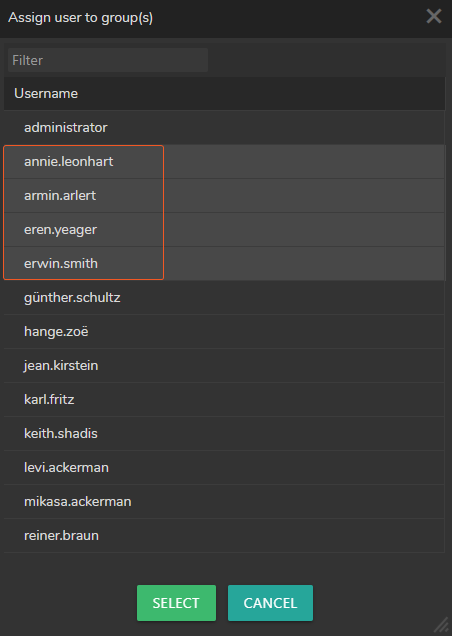Confirm with the green SELECT button
This screenshot has width=452, height=636.
tap(176, 603)
